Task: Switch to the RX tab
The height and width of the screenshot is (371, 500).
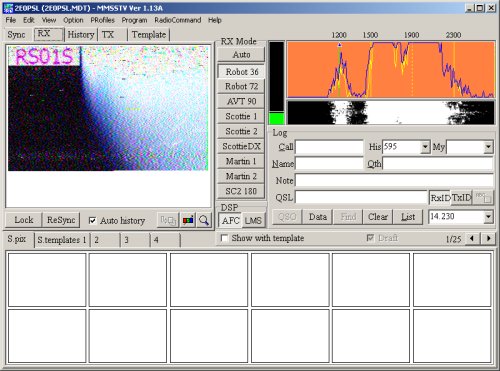Action: 49,34
